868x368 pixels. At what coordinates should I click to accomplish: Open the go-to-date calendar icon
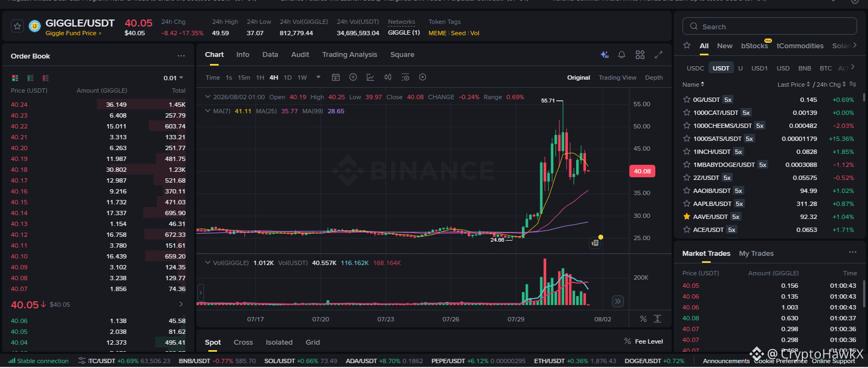(336, 78)
